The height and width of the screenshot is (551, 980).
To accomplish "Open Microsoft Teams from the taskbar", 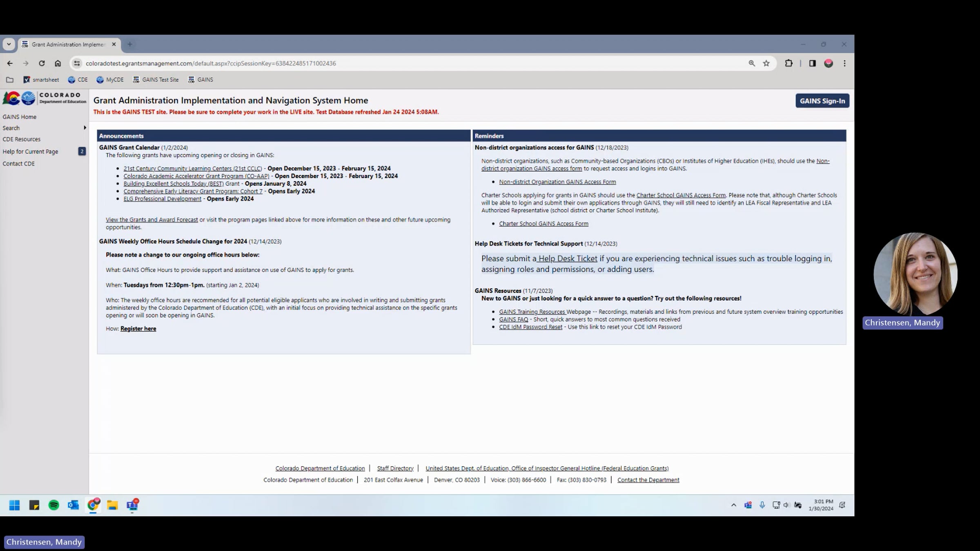I will click(132, 505).
